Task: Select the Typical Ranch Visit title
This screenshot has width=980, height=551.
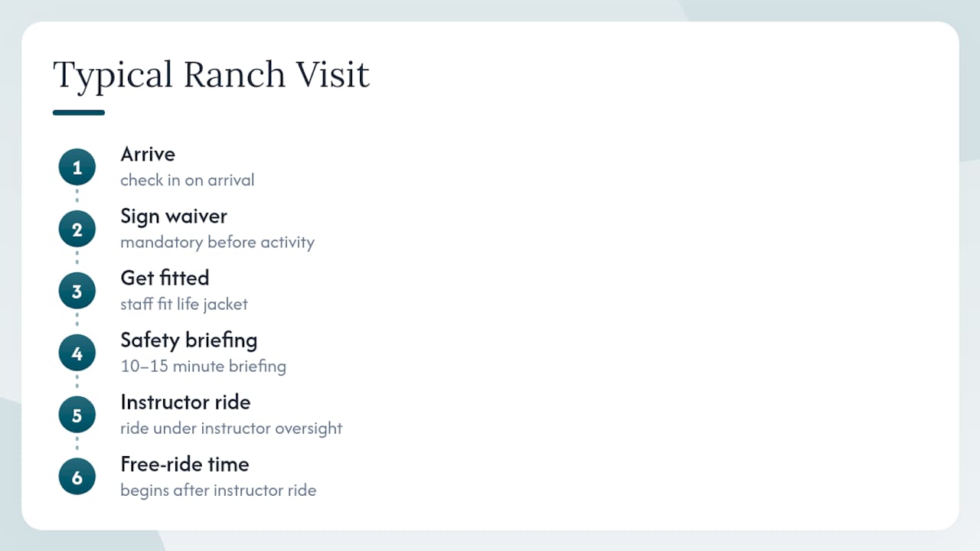Action: click(211, 77)
